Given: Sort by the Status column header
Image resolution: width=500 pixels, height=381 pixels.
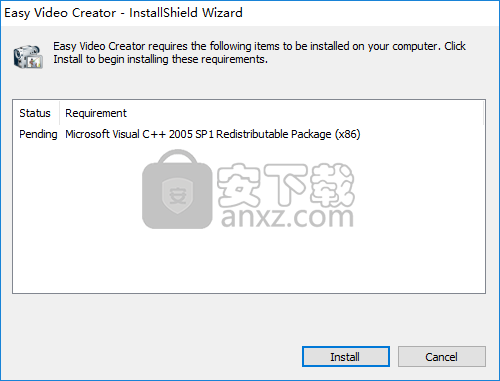Looking at the screenshot, I should point(36,113).
